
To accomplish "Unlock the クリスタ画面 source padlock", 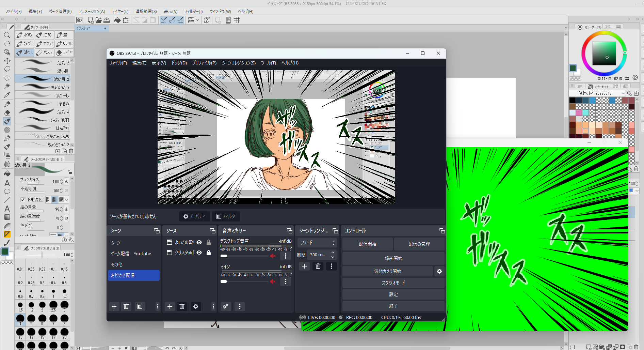I will (x=209, y=253).
